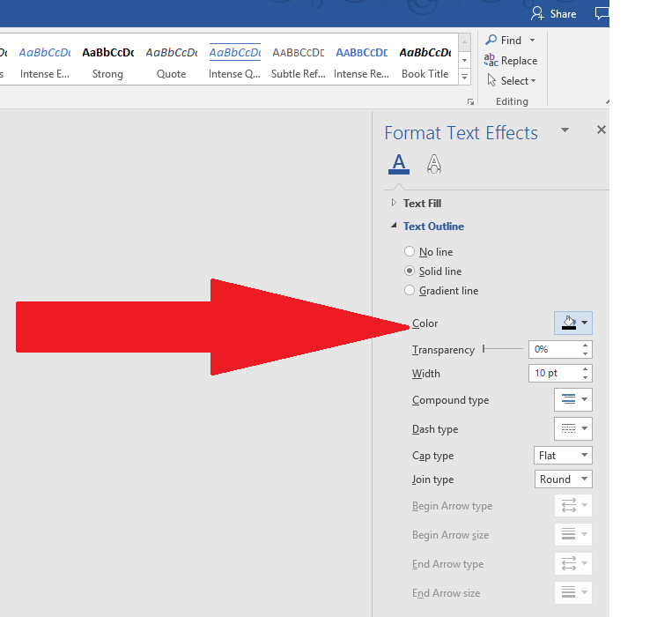Switch to the Text Effects tab icon

(433, 164)
